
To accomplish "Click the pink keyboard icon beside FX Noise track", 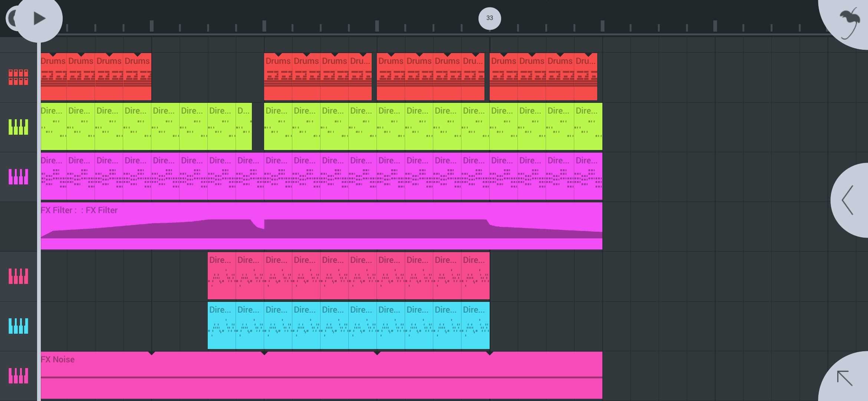I will (18, 376).
